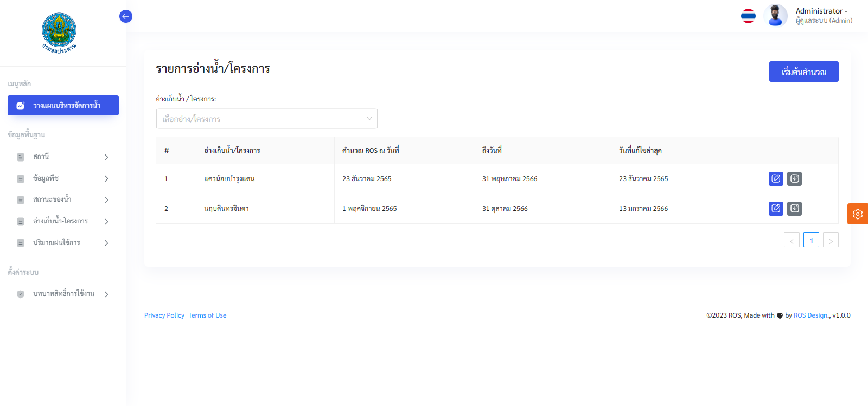Image resolution: width=868 pixels, height=406 pixels.
Task: Click the Thai flag language icon
Action: click(748, 16)
